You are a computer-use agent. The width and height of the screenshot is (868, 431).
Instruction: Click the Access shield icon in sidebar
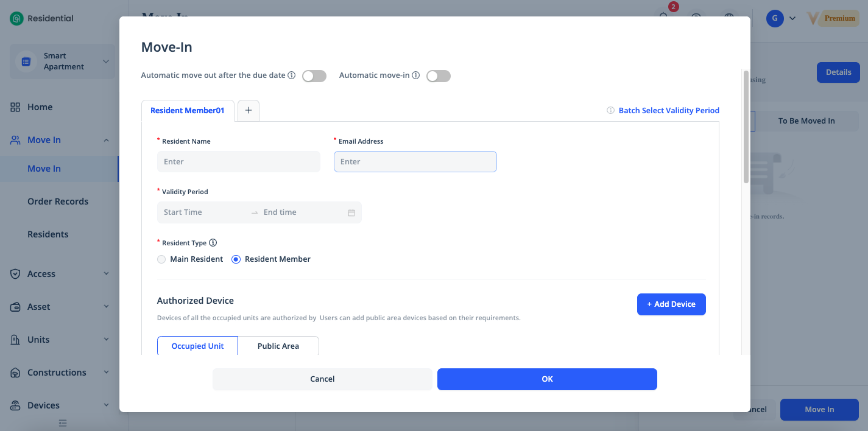pyautogui.click(x=15, y=274)
